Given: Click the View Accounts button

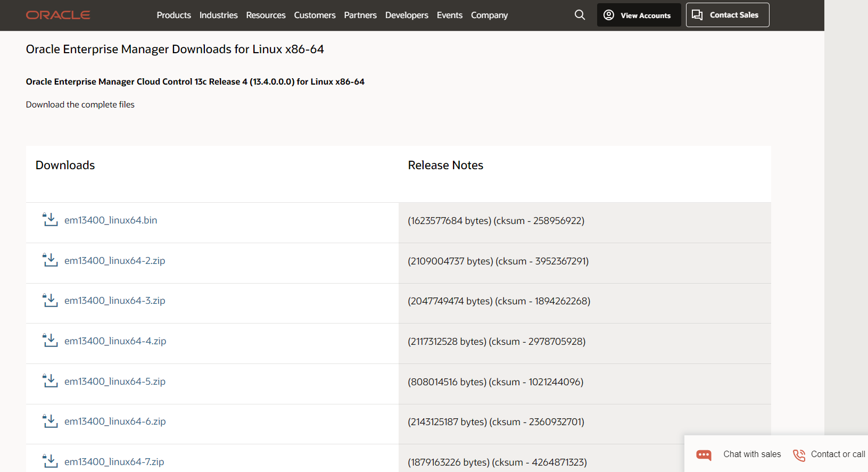Looking at the screenshot, I should [639, 15].
